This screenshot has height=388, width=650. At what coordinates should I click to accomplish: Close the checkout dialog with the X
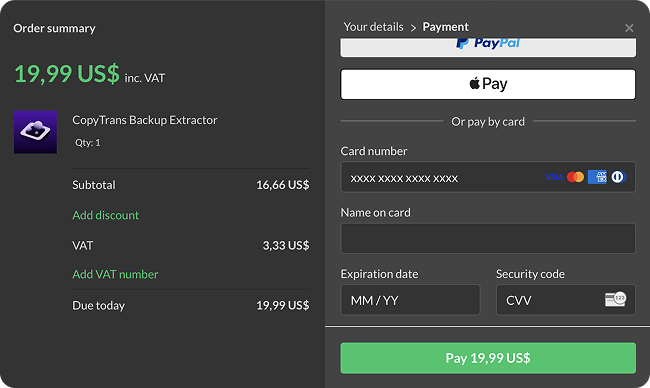pyautogui.click(x=629, y=28)
